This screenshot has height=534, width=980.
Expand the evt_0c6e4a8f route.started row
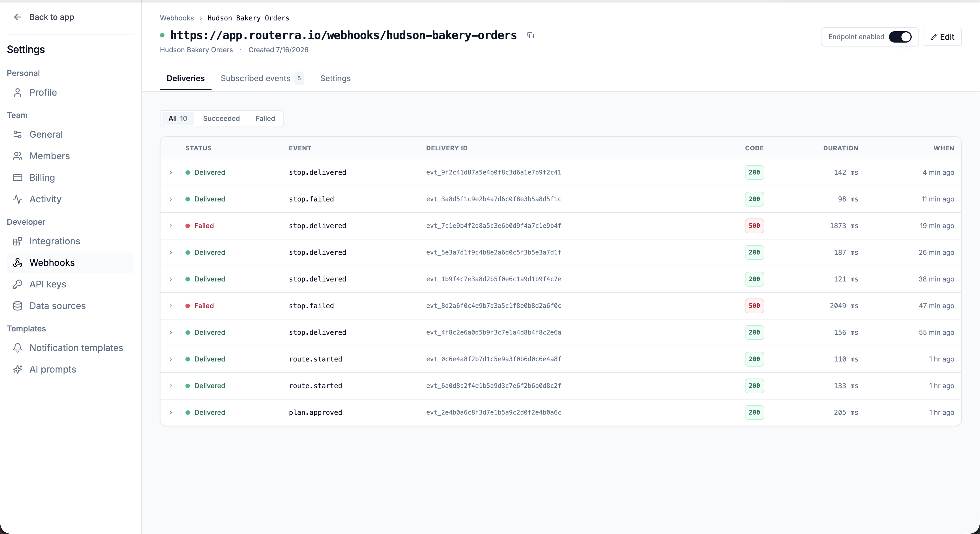click(x=171, y=359)
